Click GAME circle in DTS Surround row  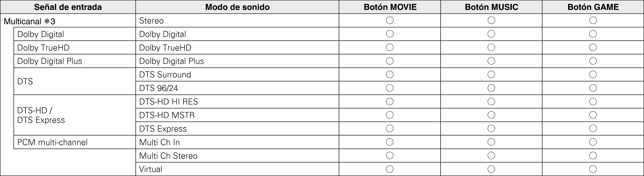pyautogui.click(x=593, y=75)
